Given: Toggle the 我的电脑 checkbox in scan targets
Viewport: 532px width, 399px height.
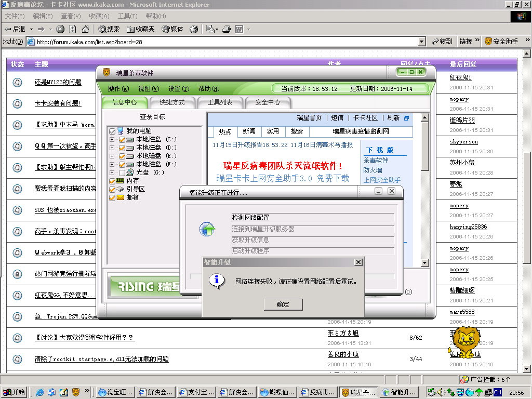Looking at the screenshot, I should click(112, 131).
